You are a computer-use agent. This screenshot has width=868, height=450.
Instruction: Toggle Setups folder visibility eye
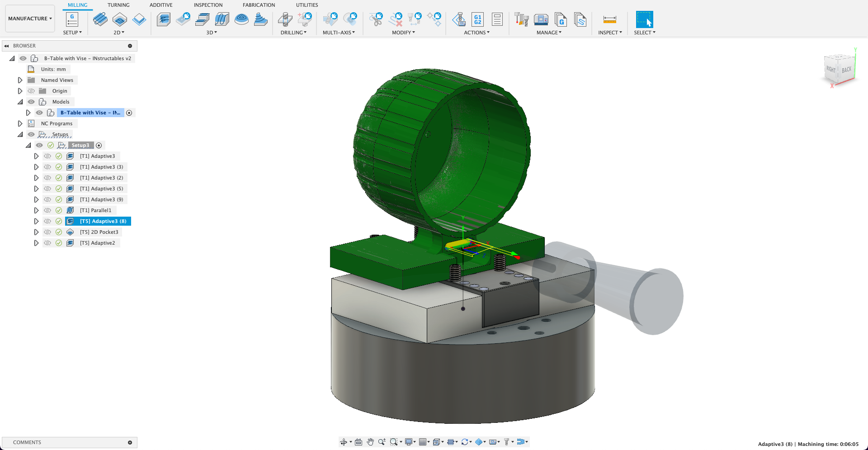pos(31,134)
